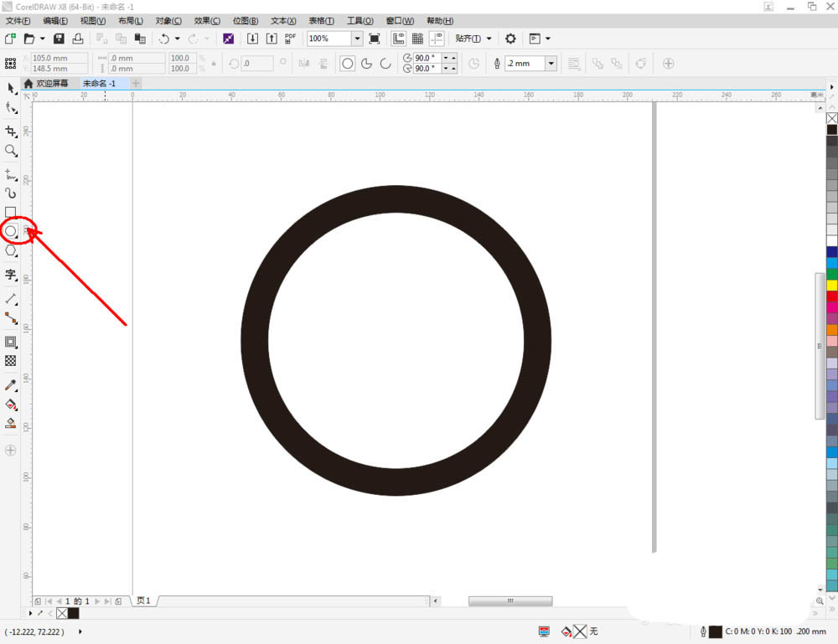
Task: Click the Save icon in the toolbar
Action: (59, 39)
